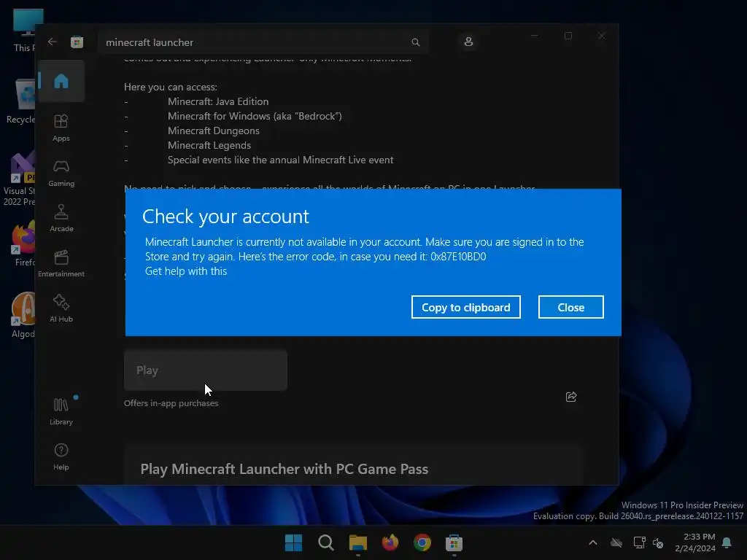Open the clock showing 2:33 PM
747x560 pixels.
[x=695, y=542]
